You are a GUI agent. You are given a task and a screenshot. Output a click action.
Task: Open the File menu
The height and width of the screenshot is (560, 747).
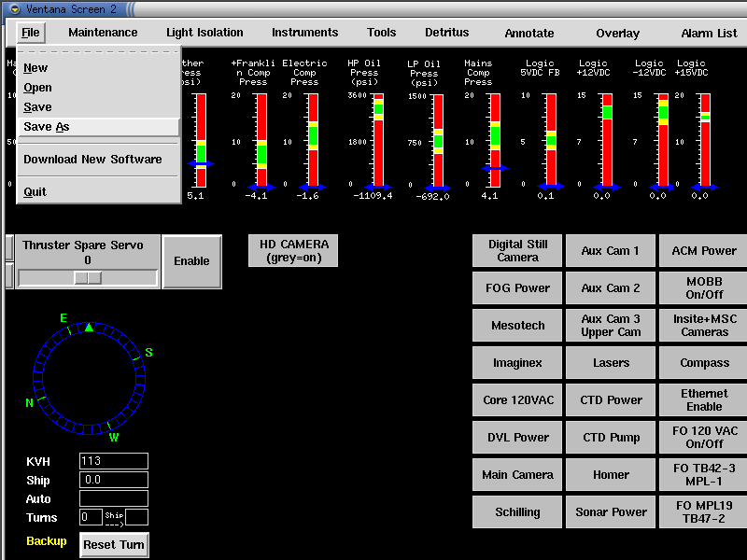tap(31, 33)
